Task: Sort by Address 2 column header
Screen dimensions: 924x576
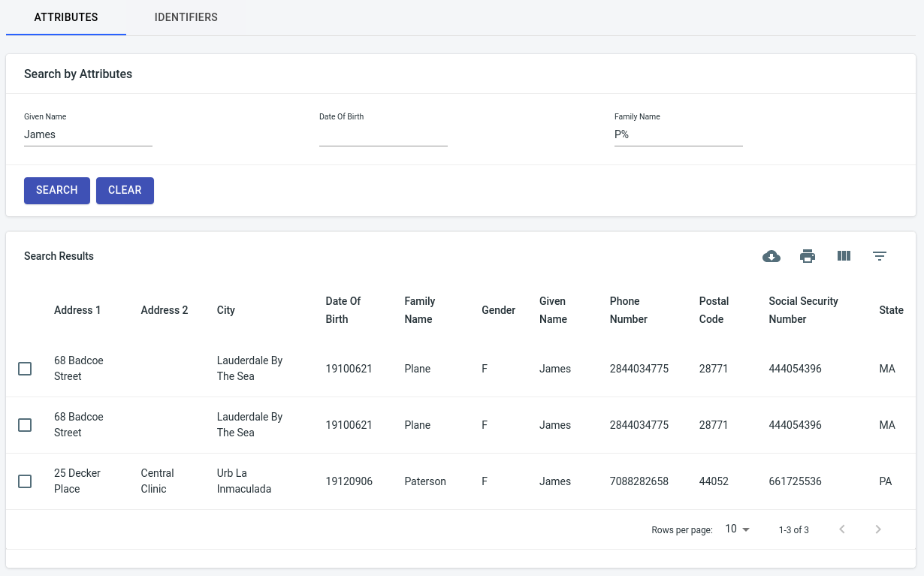Action: coord(165,310)
